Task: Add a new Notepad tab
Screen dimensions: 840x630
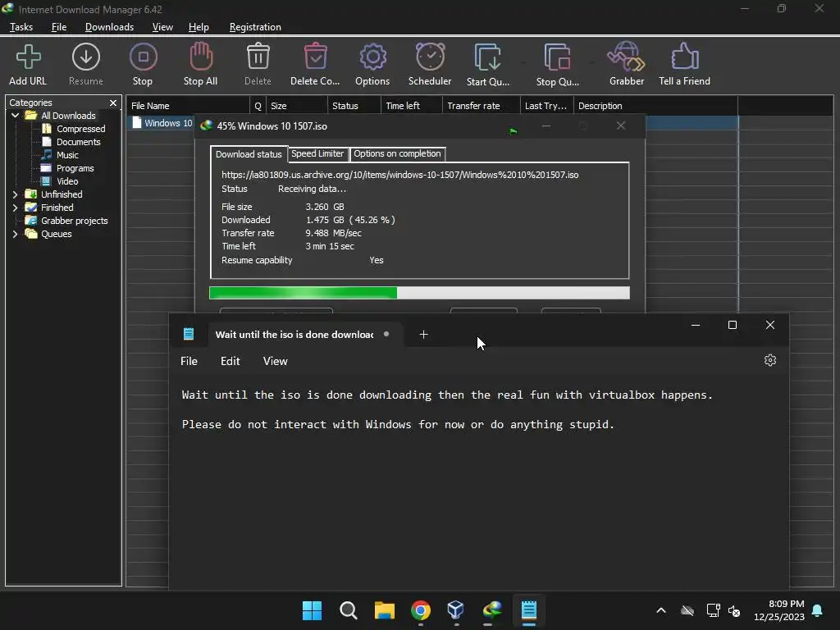Action: (423, 335)
